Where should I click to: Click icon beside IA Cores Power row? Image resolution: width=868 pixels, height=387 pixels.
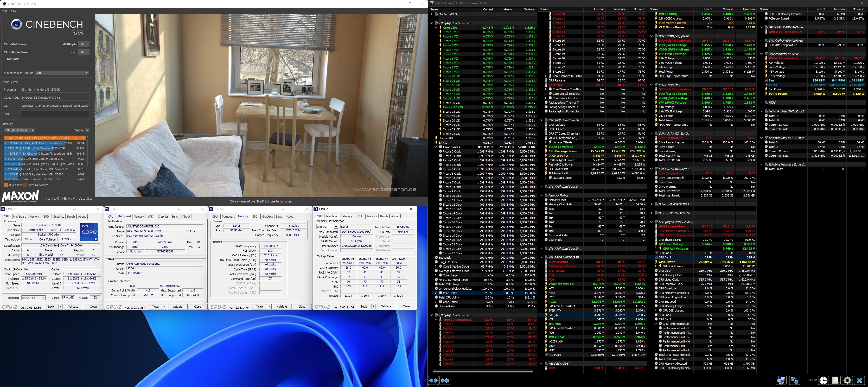pyautogui.click(x=546, y=156)
